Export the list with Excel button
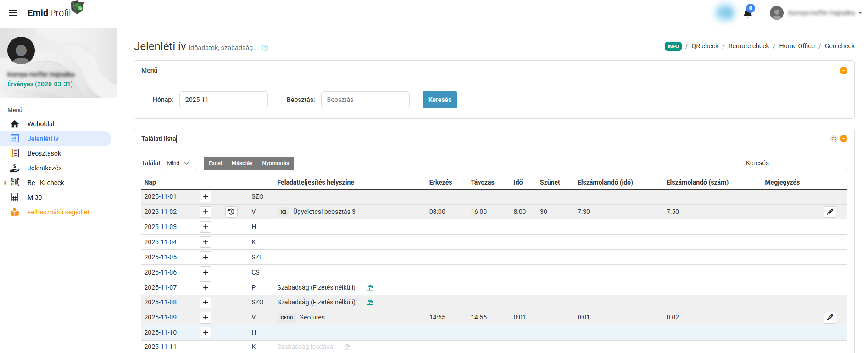 (x=215, y=163)
